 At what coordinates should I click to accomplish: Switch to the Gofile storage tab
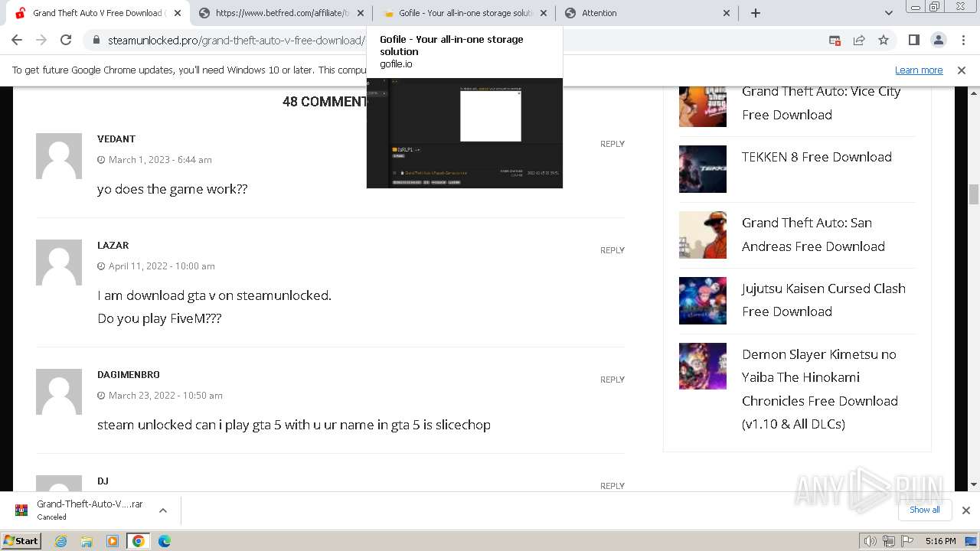click(464, 13)
